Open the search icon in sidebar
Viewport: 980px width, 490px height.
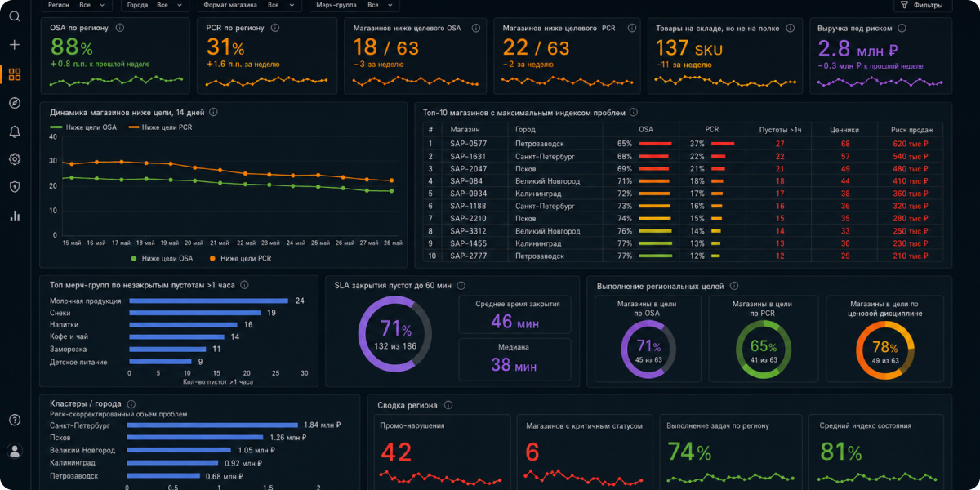point(14,16)
